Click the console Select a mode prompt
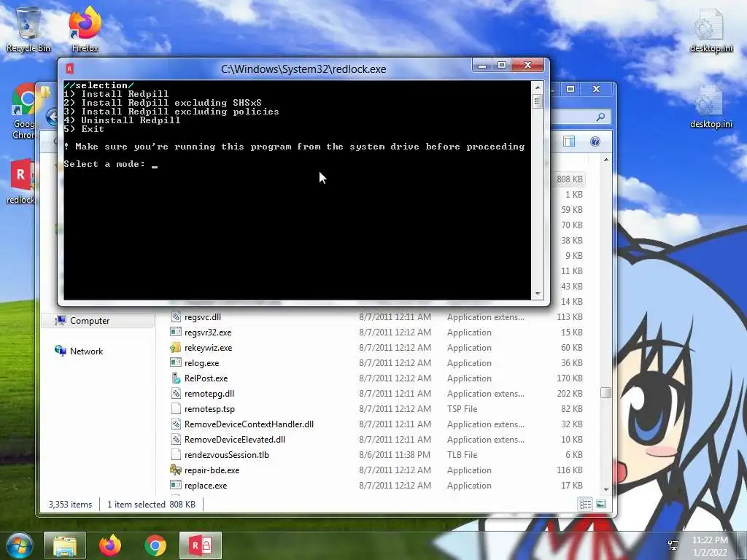Viewport: 747px width, 560px height. click(x=104, y=164)
